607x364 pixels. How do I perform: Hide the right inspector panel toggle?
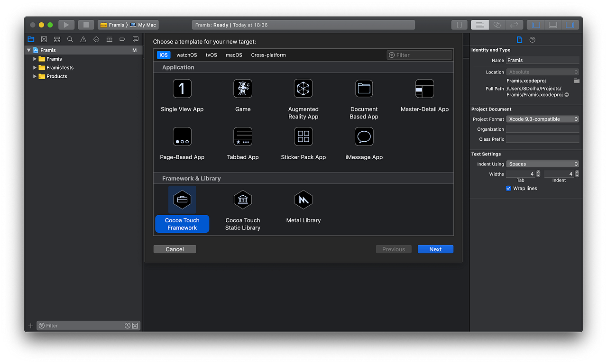[x=570, y=24]
